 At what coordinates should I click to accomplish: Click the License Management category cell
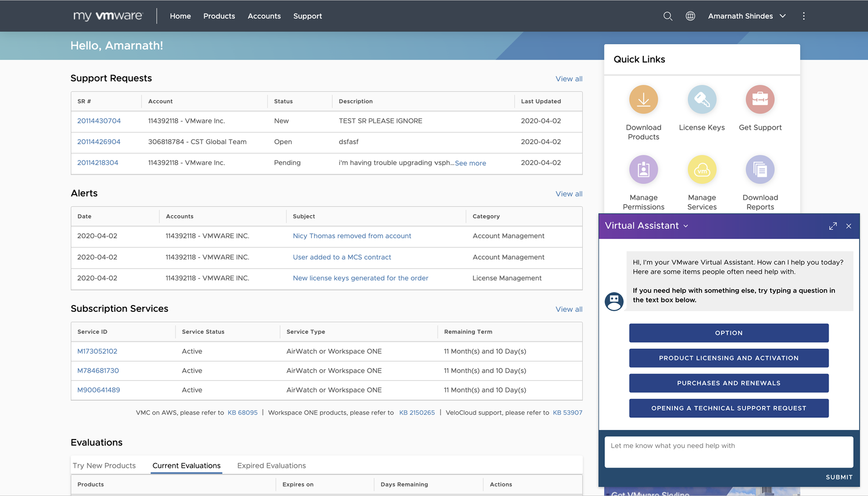(x=507, y=278)
